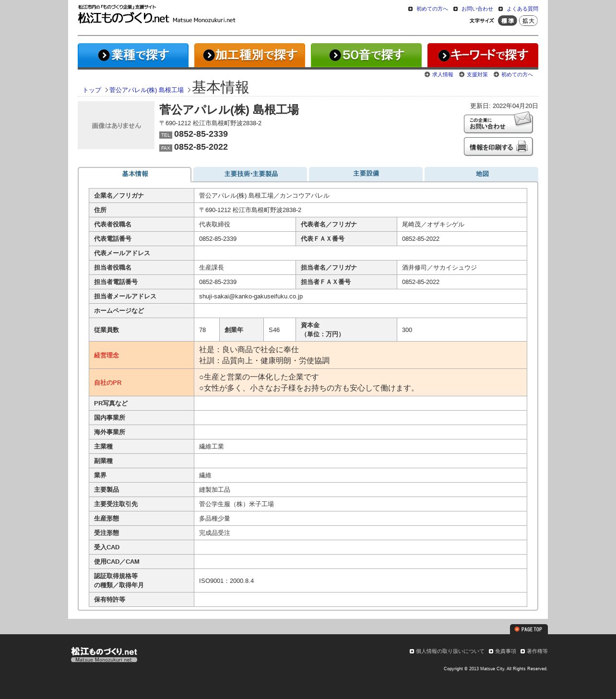
Task: Open 加工種別で探す search
Action: click(x=249, y=55)
